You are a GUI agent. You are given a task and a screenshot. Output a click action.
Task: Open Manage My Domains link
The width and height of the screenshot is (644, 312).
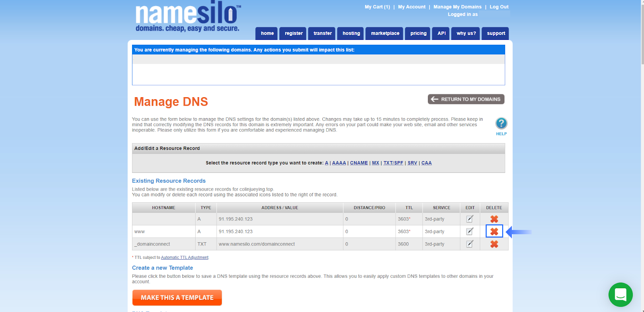coord(457,7)
